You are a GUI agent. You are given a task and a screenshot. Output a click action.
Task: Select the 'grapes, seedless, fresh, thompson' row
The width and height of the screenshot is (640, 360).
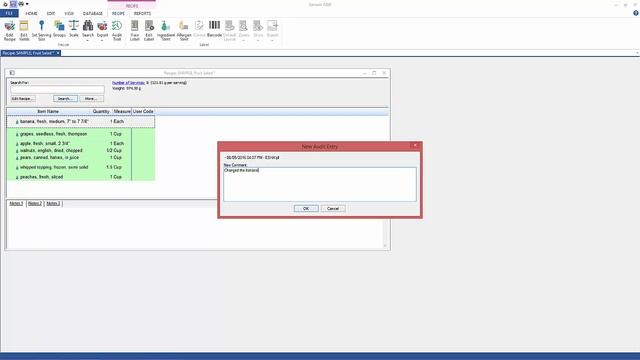[x=81, y=134]
